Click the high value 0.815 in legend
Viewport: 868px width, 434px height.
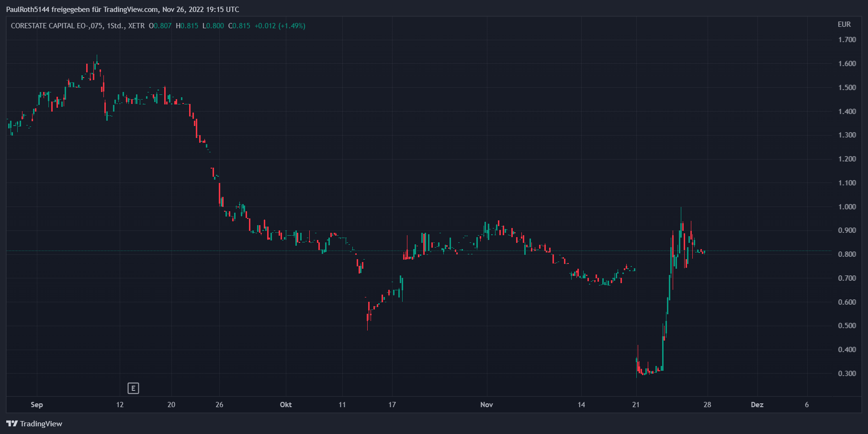click(x=189, y=26)
